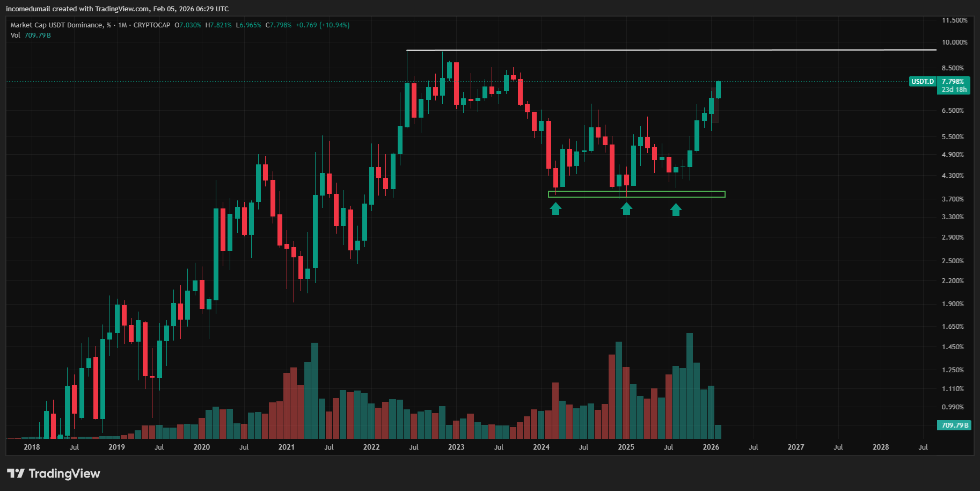Click the 'Vol' indicator label in the legend

point(15,35)
